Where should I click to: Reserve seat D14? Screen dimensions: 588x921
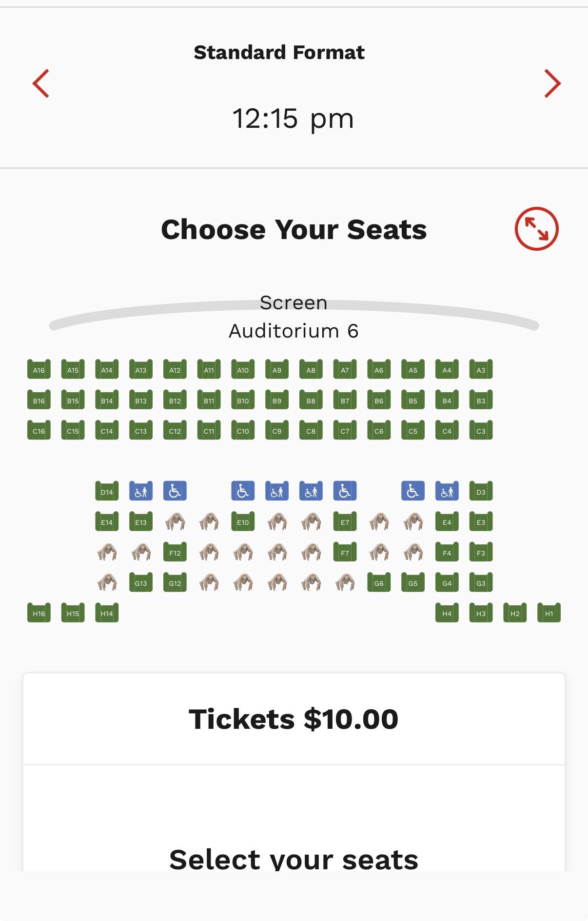tap(107, 491)
